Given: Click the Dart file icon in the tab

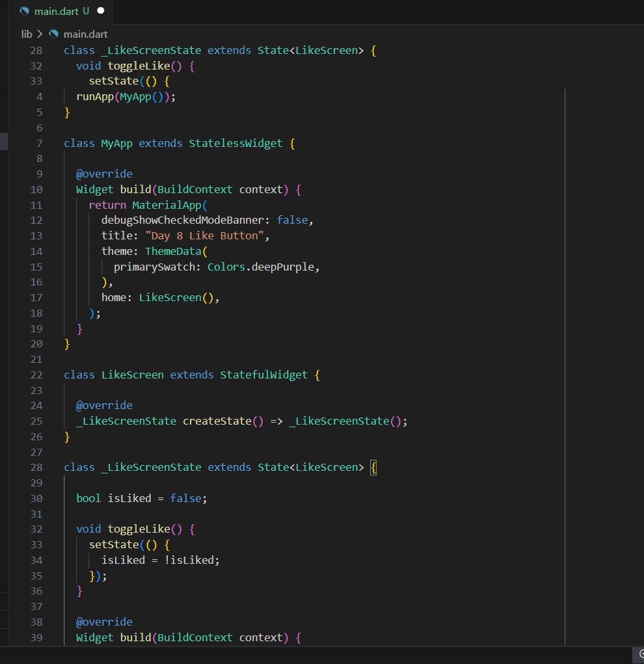Looking at the screenshot, I should pyautogui.click(x=25, y=11).
